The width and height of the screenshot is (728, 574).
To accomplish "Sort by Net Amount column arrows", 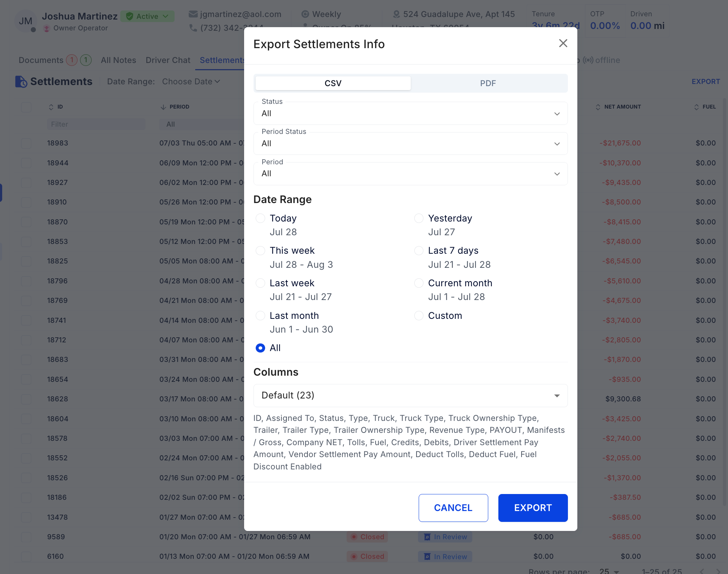I will (598, 107).
